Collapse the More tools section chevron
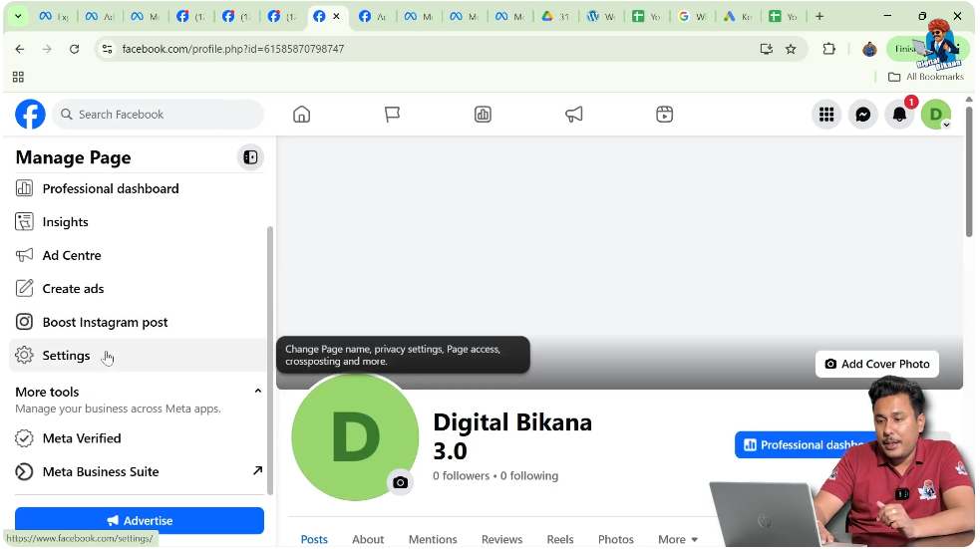Screen dimensions: 980x549 tap(257, 391)
